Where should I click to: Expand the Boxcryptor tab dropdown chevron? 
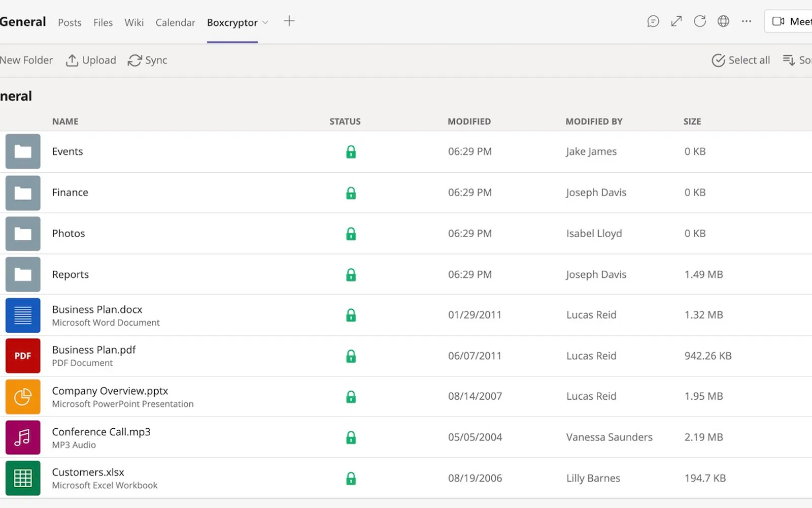[265, 23]
